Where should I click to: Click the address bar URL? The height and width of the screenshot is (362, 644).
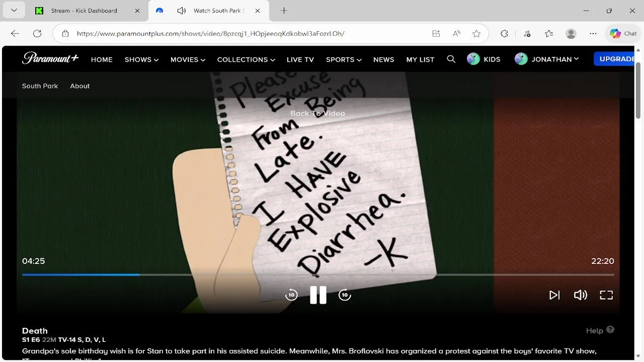210,34
